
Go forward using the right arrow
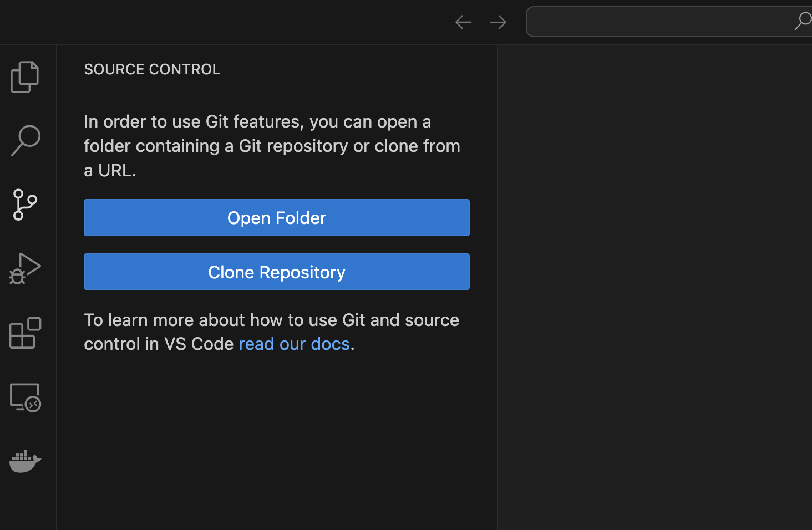498,22
